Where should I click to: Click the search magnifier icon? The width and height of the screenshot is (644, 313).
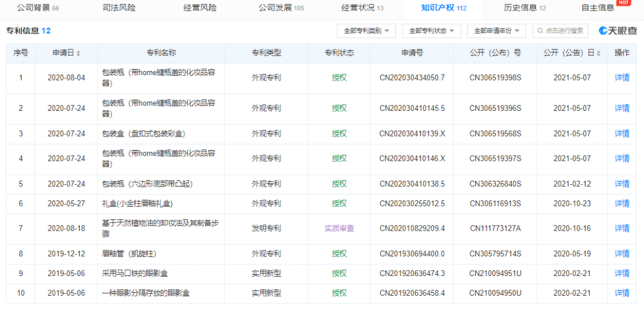[x=540, y=30]
